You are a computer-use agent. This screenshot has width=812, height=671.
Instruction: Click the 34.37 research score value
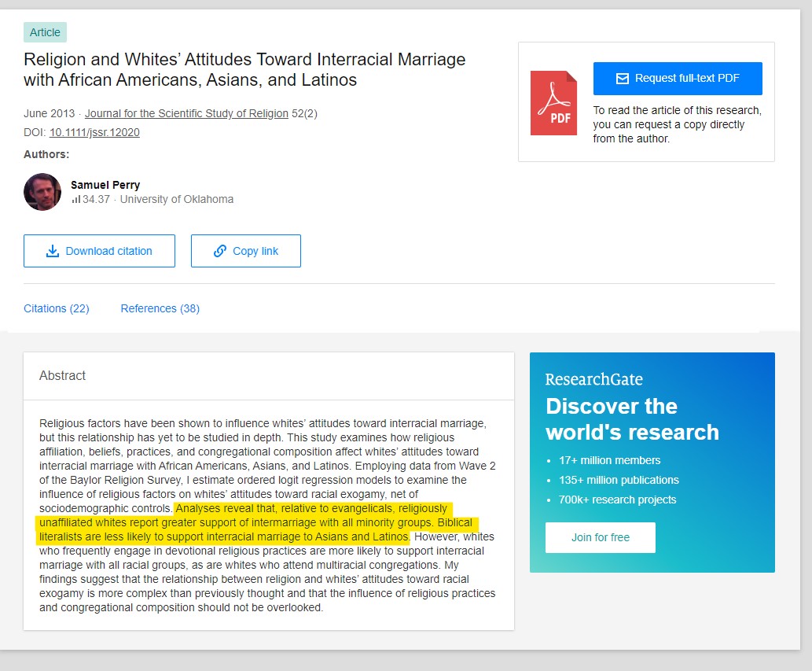pyautogui.click(x=97, y=200)
